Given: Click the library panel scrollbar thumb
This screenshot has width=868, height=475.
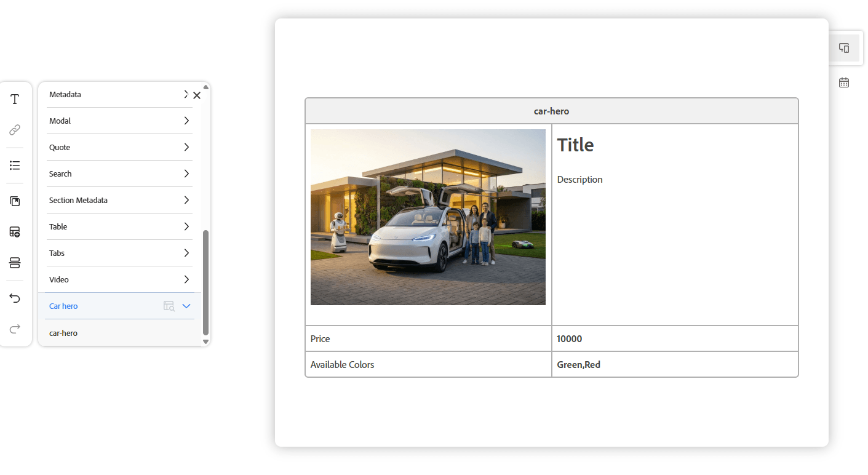Looking at the screenshot, I should tap(205, 282).
